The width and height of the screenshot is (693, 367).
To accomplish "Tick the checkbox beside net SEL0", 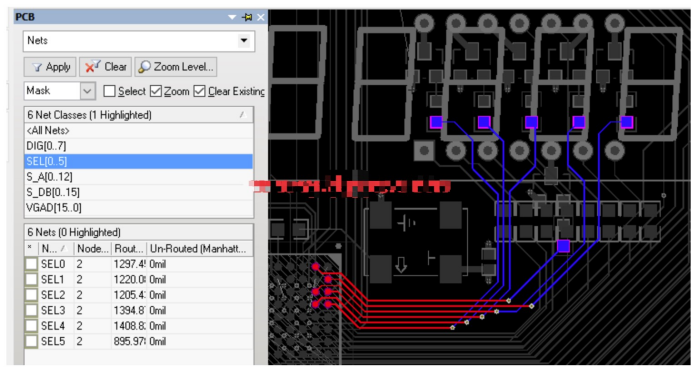I will 31,264.
